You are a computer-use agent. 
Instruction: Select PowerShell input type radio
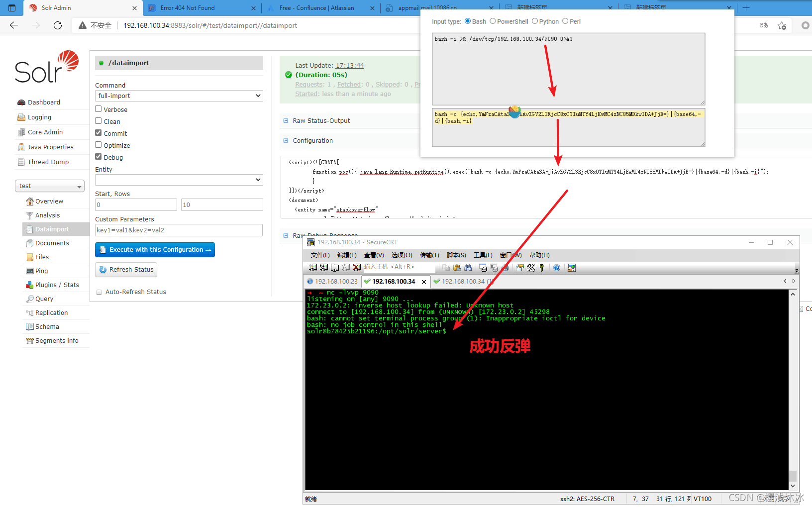point(493,21)
